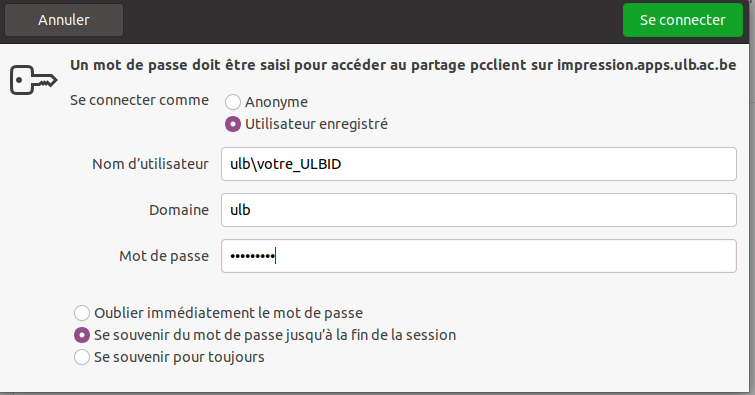Image resolution: width=755 pixels, height=395 pixels.
Task: Click the Domaine label text
Action: click(179, 210)
